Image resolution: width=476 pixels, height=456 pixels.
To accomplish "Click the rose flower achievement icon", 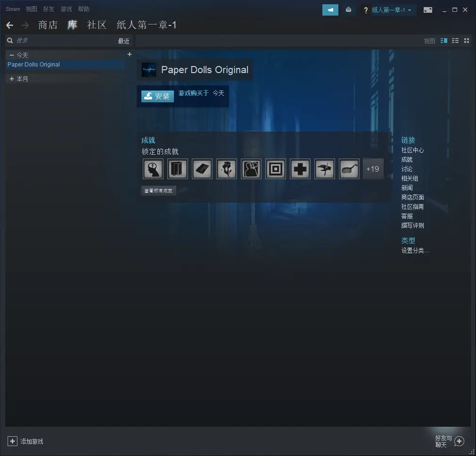I will click(227, 169).
